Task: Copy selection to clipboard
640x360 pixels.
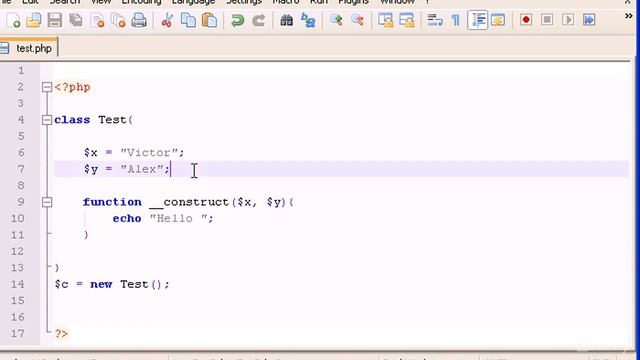Action: tap(188, 20)
